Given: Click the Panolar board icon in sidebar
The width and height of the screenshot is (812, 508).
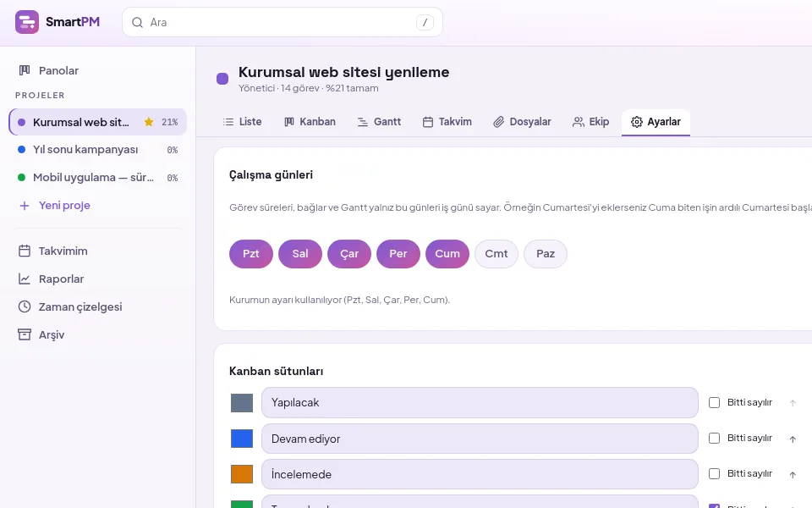Looking at the screenshot, I should pos(25,70).
